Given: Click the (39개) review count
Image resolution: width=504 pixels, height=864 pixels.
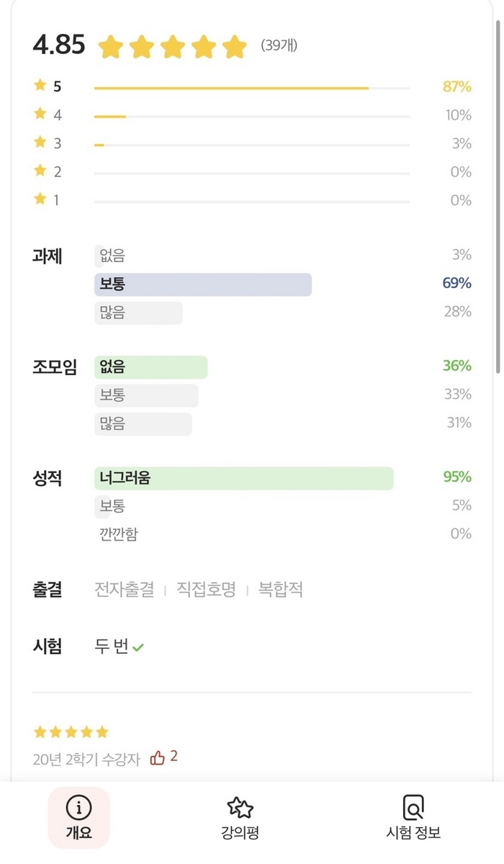Looking at the screenshot, I should click(279, 46).
